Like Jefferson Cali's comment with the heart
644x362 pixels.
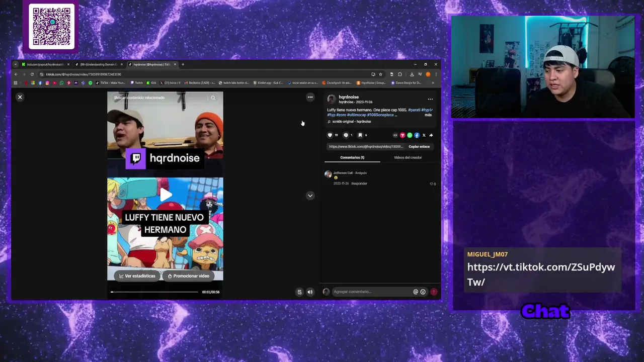click(432, 184)
